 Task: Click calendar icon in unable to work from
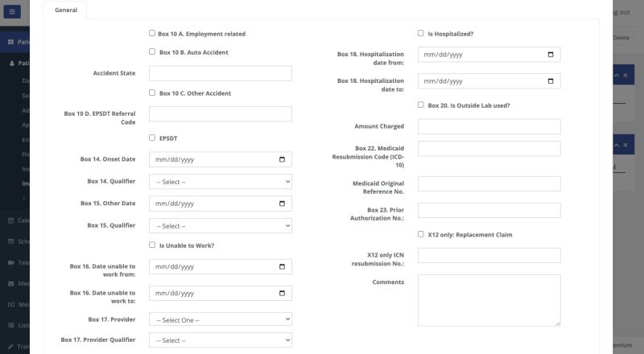click(282, 267)
